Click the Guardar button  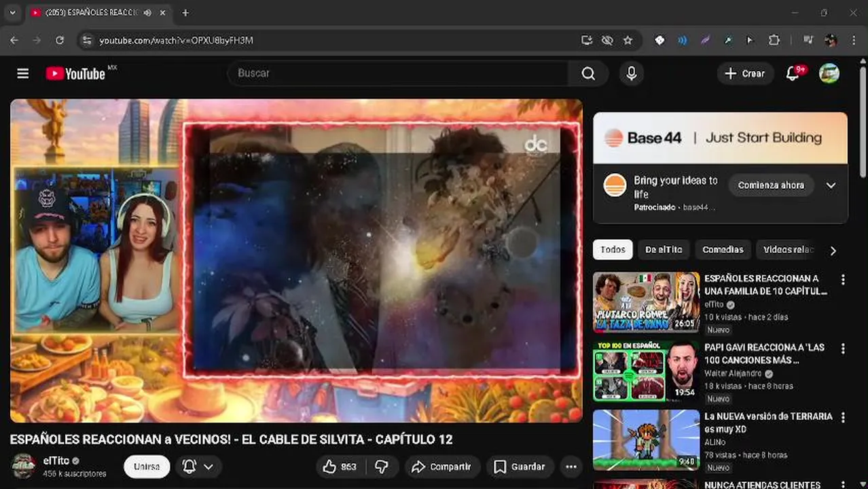click(x=520, y=467)
